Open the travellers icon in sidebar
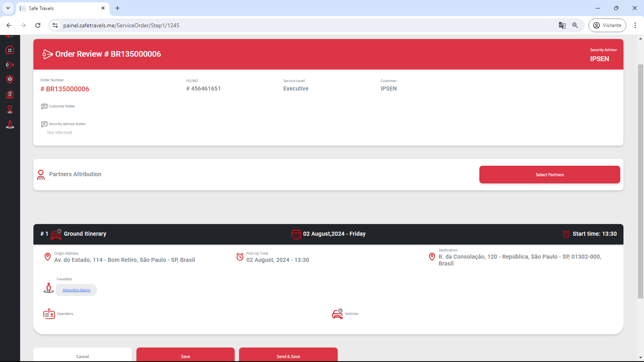Viewport: 644px width, 362px height. (10, 125)
